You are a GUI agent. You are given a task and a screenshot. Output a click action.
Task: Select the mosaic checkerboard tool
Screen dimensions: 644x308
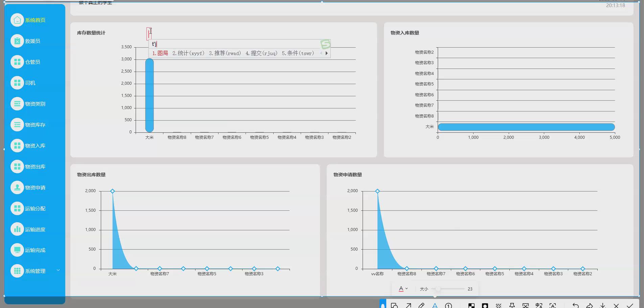[471, 305]
